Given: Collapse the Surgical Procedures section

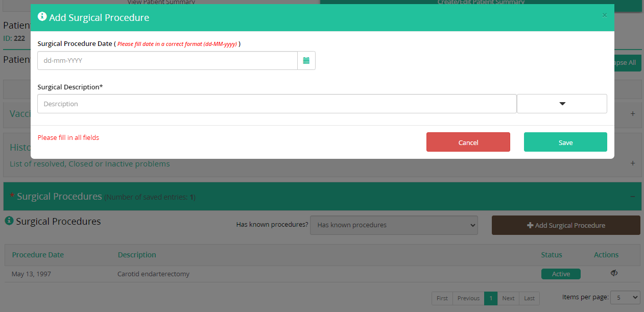Looking at the screenshot, I should pyautogui.click(x=632, y=197).
